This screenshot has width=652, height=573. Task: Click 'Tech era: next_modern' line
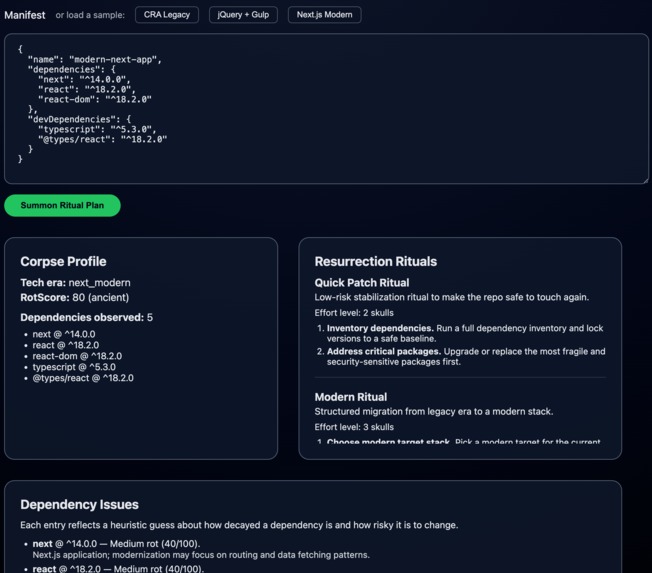coord(75,283)
